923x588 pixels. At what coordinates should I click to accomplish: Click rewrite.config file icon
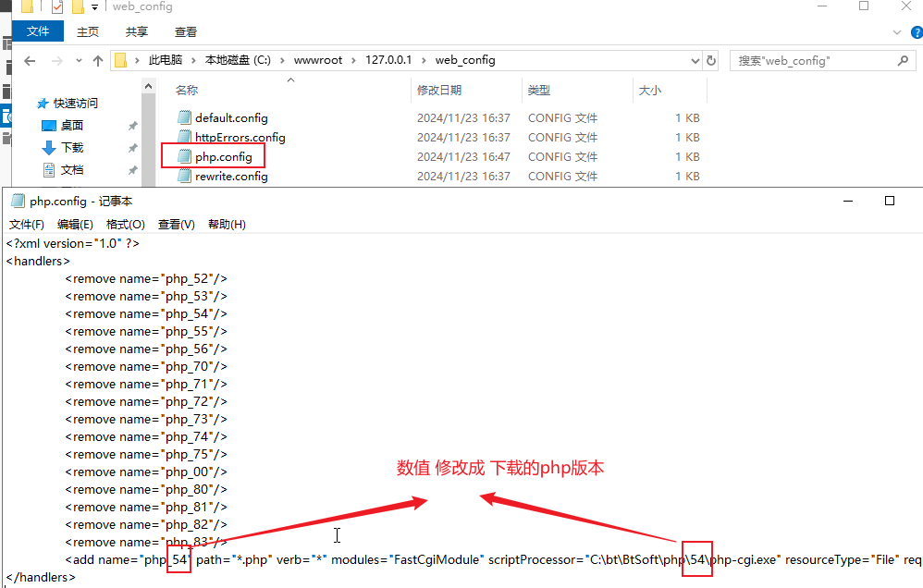[x=185, y=176]
